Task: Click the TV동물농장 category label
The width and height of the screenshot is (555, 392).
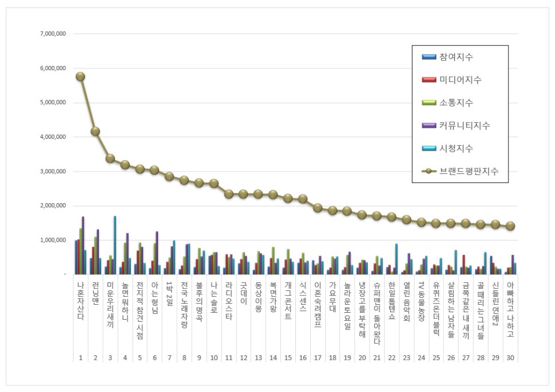Action: (x=421, y=301)
